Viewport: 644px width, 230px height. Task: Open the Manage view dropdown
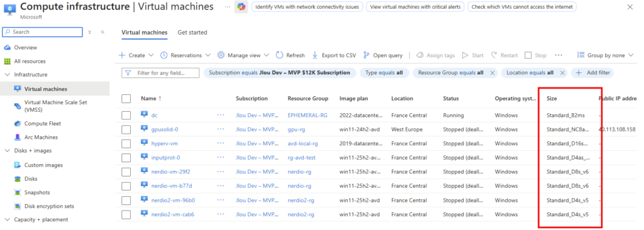243,55
